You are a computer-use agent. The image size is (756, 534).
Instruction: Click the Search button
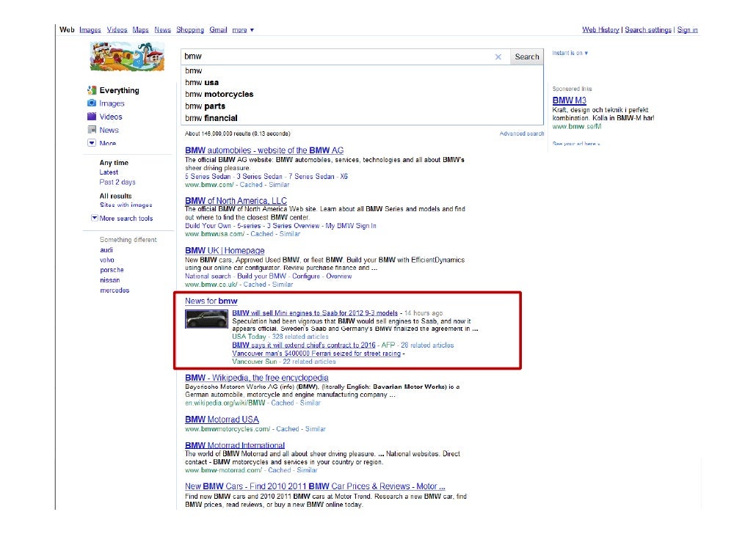click(x=527, y=57)
